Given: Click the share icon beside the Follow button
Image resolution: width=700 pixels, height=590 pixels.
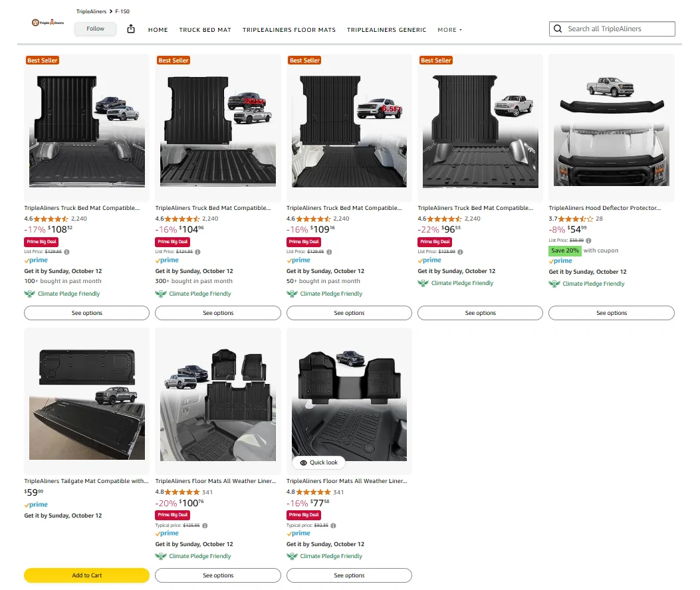Looking at the screenshot, I should click(131, 29).
